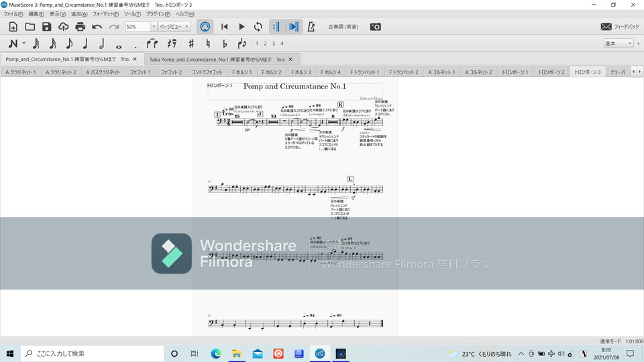Select eighth note duration

69,44
